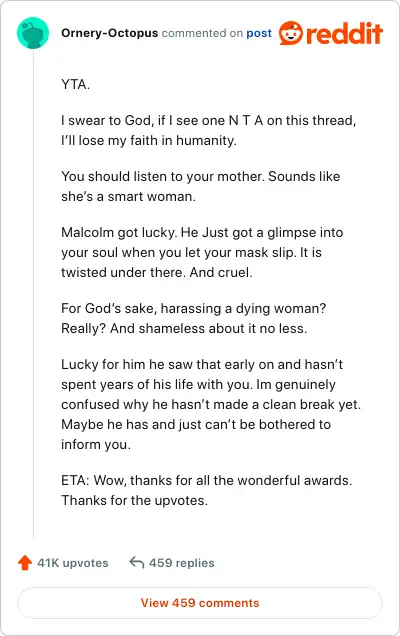
Task: Click the "ETA: Wow, thanks" paragraph
Action: [x=206, y=490]
